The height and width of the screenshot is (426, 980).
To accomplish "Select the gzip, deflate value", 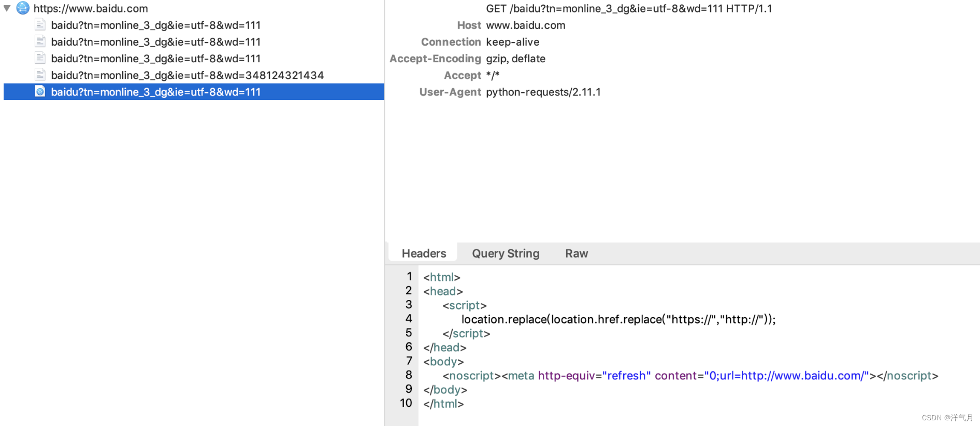I will coord(516,59).
